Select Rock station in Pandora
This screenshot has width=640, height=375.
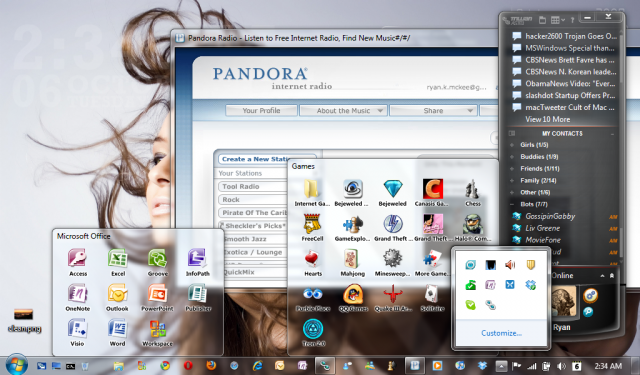(x=252, y=200)
